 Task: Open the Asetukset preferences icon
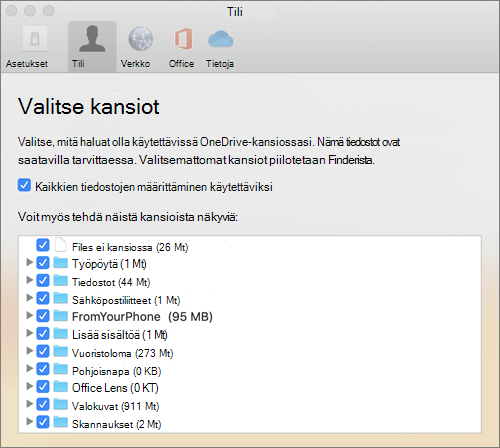35,39
